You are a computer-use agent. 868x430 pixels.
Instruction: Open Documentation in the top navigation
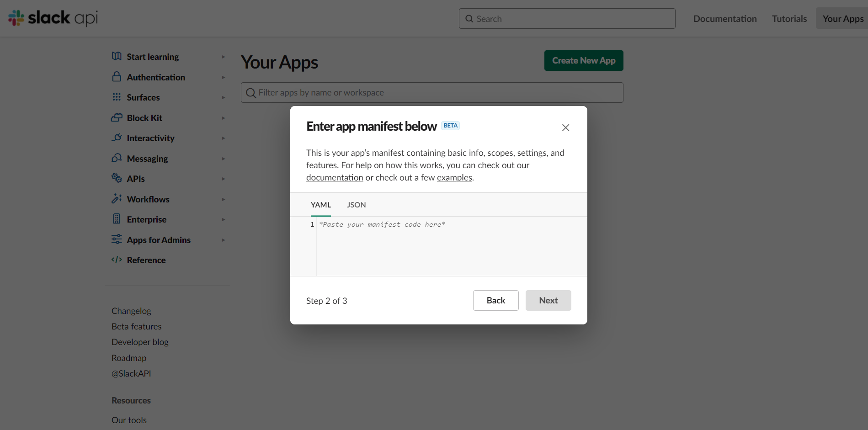(725, 19)
